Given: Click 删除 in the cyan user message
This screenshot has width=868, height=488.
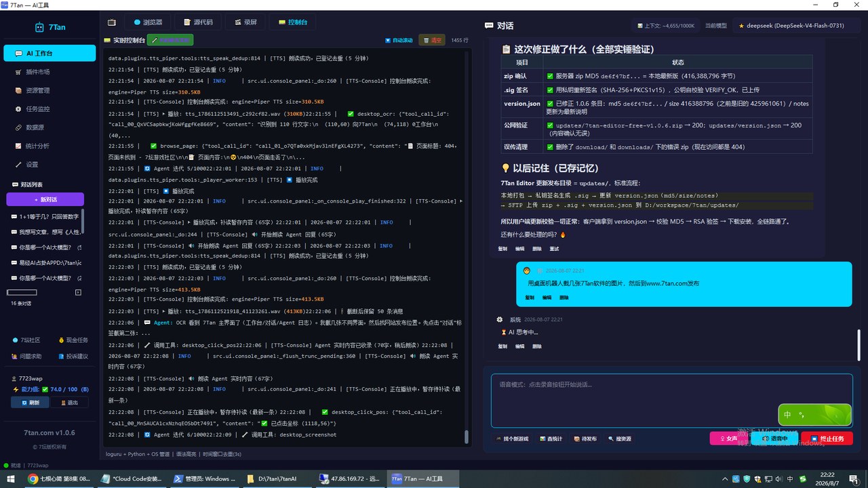Looking at the screenshot, I should click(566, 298).
